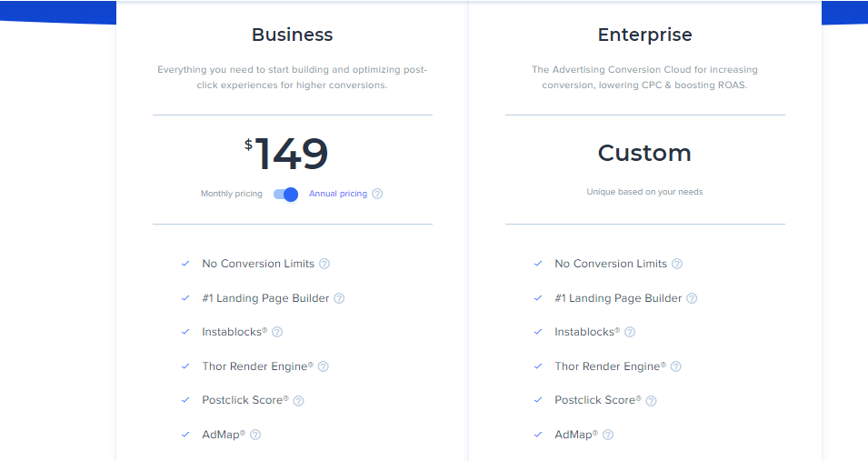The height and width of the screenshot is (461, 868).
Task: Click Enterprise Instablocks question mark icon
Action: 630,332
